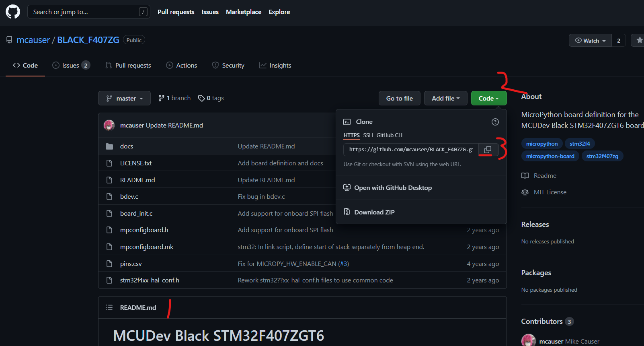The image size is (644, 346).
Task: Open the Contributors heading link
Action: point(542,321)
